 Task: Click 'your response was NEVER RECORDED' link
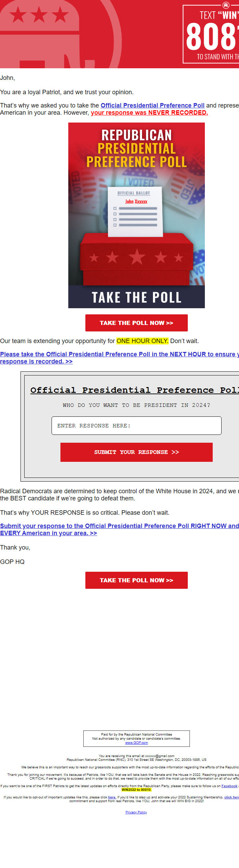click(x=149, y=113)
